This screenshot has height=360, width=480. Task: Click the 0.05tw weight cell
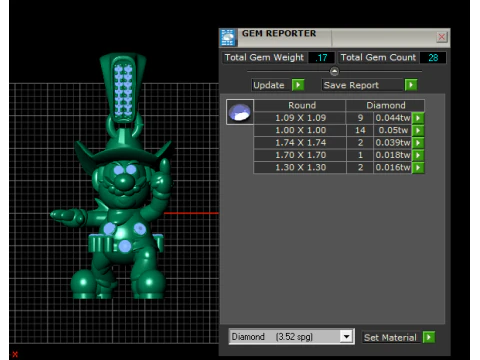(393, 130)
